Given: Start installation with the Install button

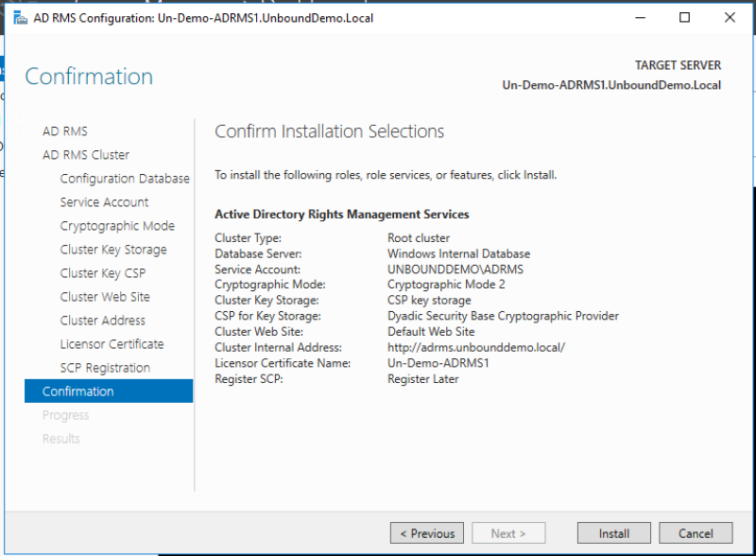Looking at the screenshot, I should [613, 533].
